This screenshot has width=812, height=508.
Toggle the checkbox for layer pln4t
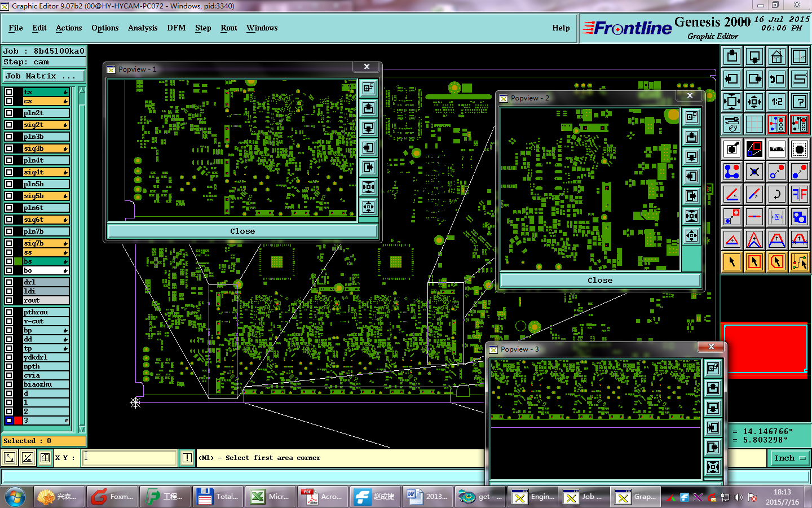(9, 160)
